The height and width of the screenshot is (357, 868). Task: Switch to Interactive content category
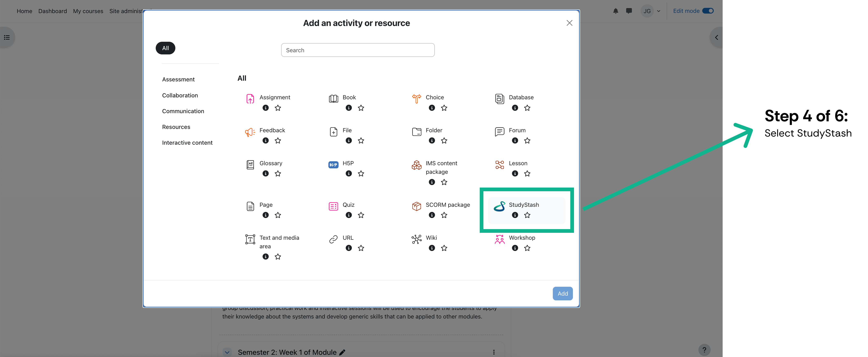tap(187, 143)
